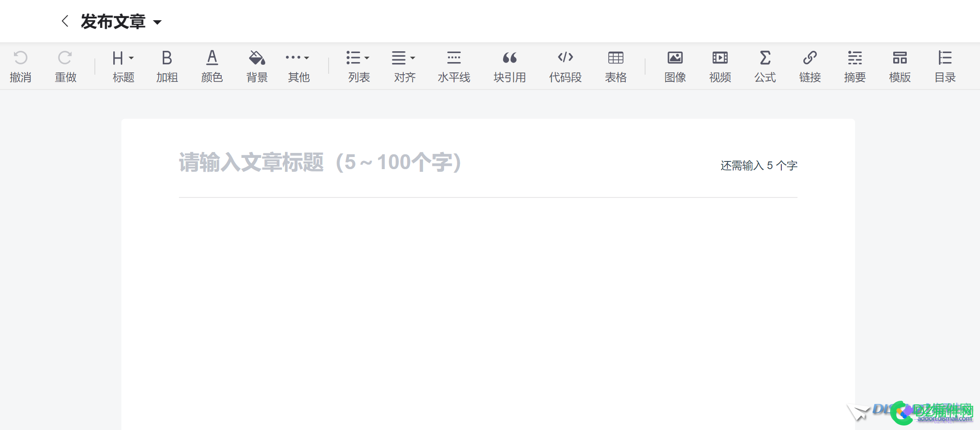Viewport: 980px width, 430px height.
Task: Open the heading (标题) dropdown
Action: coord(122,65)
